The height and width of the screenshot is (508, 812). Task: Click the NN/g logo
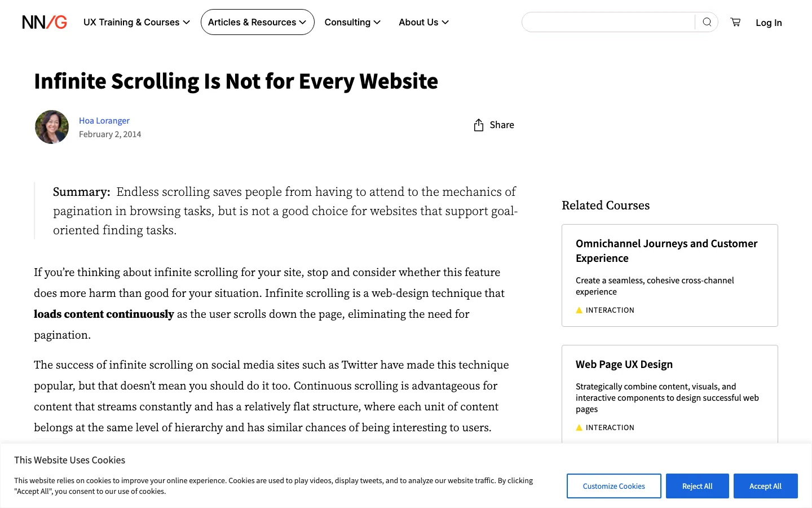click(x=45, y=22)
